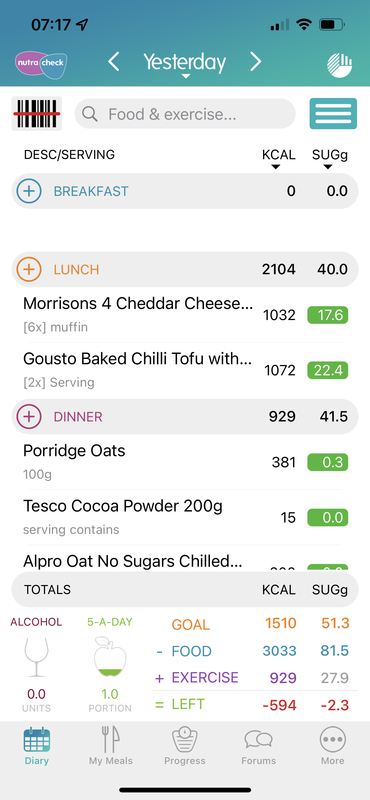Open the hamburger menu button
370x800 pixels.
[x=333, y=113]
